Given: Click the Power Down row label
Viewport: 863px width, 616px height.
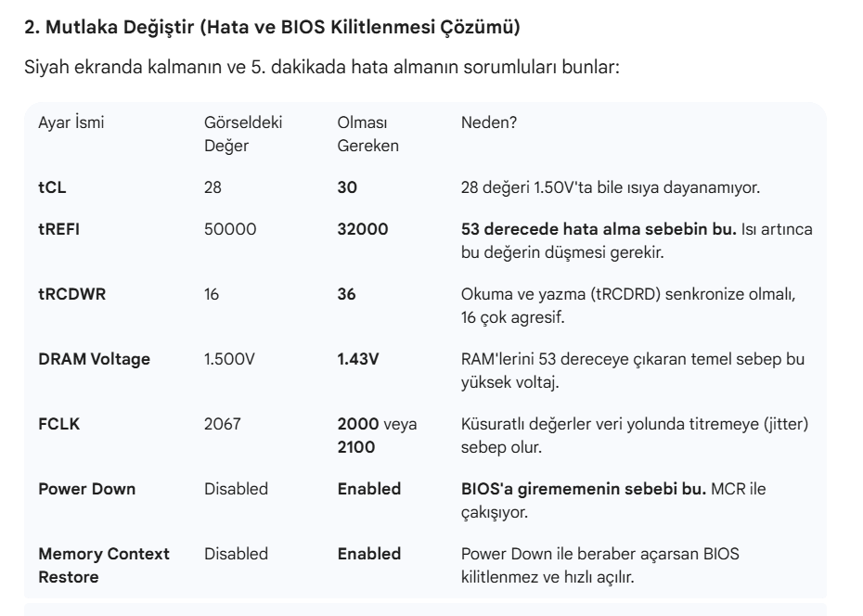Looking at the screenshot, I should point(87,489).
